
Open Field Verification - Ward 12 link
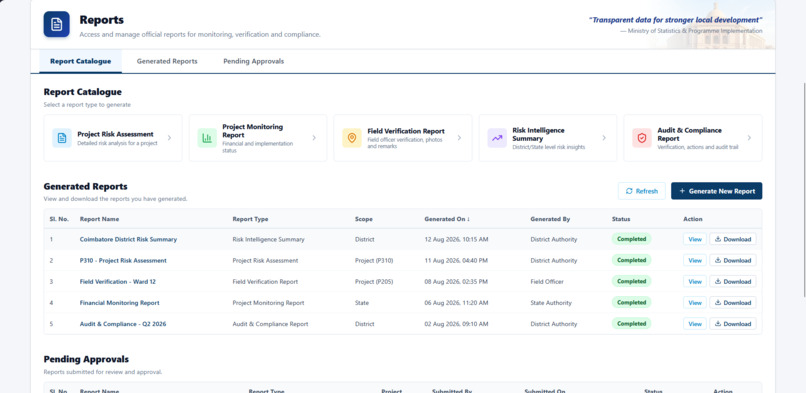118,282
